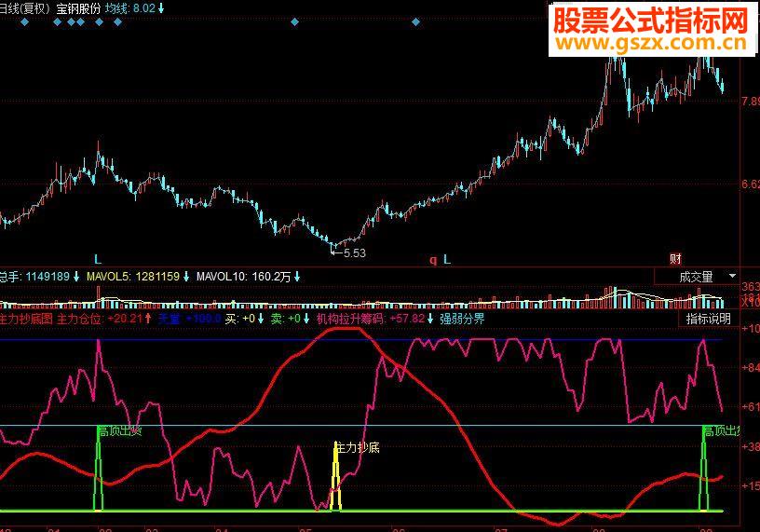
Task: Click the red q marker below the candles
Action: click(433, 261)
